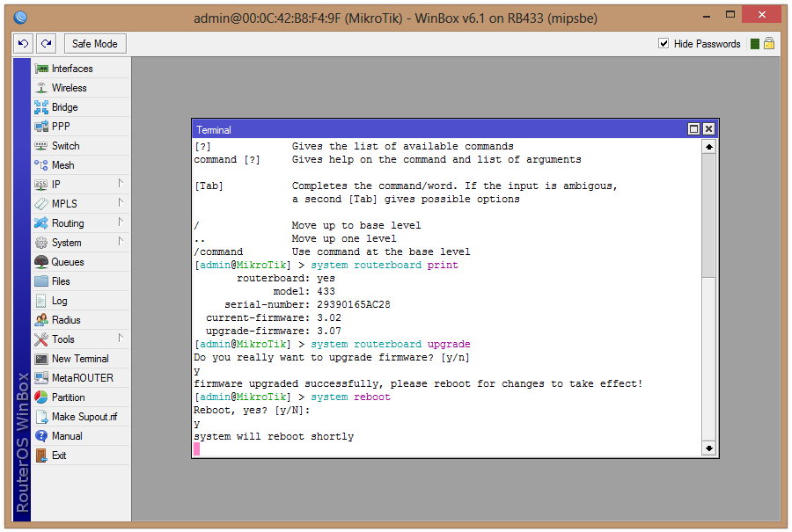Click the 'system reboot' command text
792x532 pixels.
tap(350, 397)
